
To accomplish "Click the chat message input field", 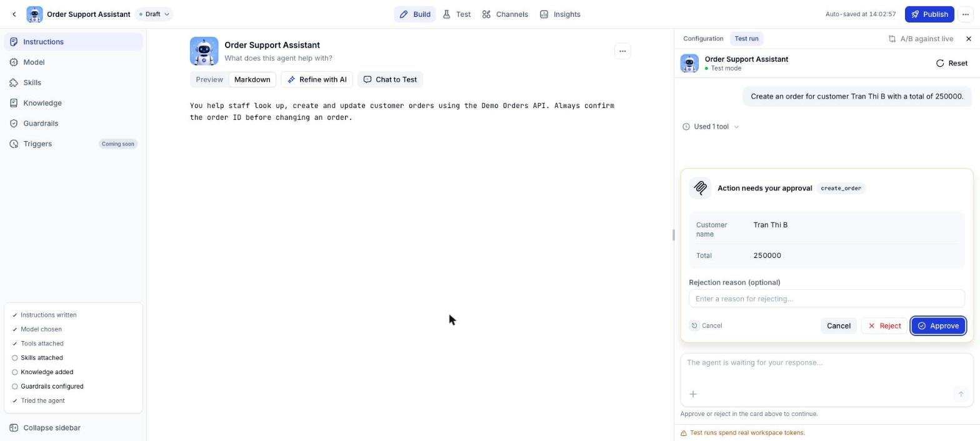I will pos(826,363).
